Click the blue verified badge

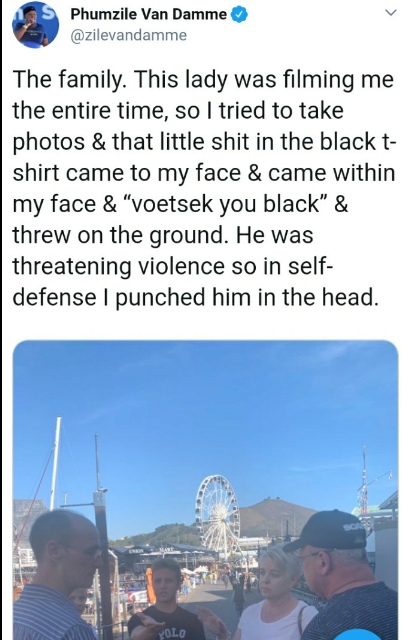point(239,15)
